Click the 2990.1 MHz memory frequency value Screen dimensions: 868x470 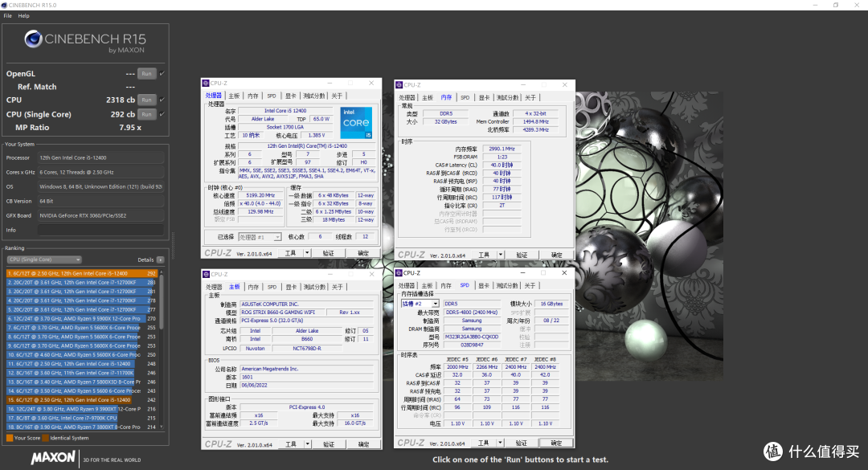(502, 149)
